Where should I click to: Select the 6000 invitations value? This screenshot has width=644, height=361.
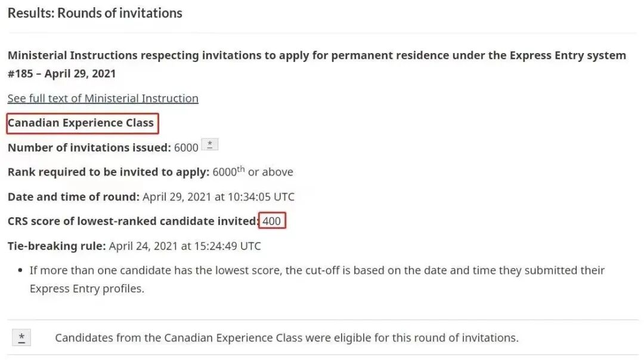pos(186,147)
